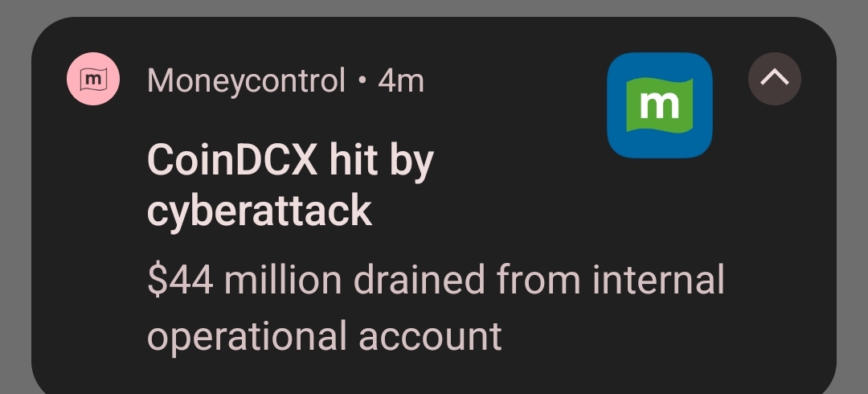Image resolution: width=868 pixels, height=394 pixels.
Task: Tap the $44 figure in the summary
Action: (181, 281)
